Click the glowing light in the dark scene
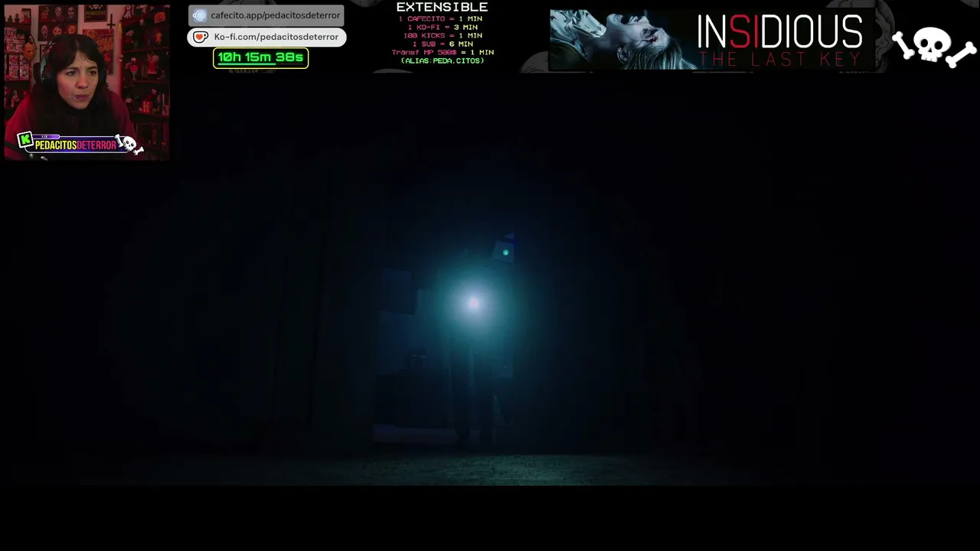980x551 pixels. click(473, 304)
